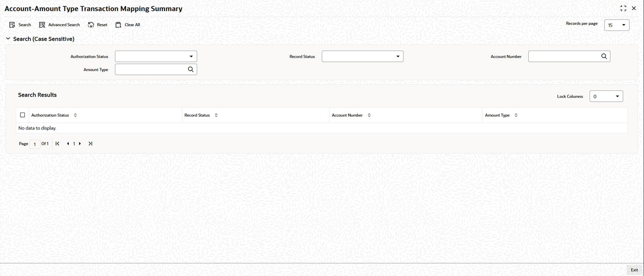Toggle the select-all checkbox in results header
Image resolution: width=644 pixels, height=276 pixels.
tap(22, 115)
